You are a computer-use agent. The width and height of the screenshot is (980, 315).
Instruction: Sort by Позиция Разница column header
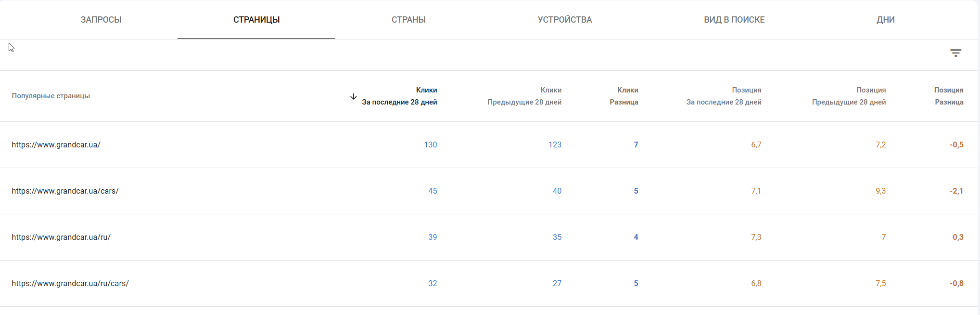tap(949, 96)
